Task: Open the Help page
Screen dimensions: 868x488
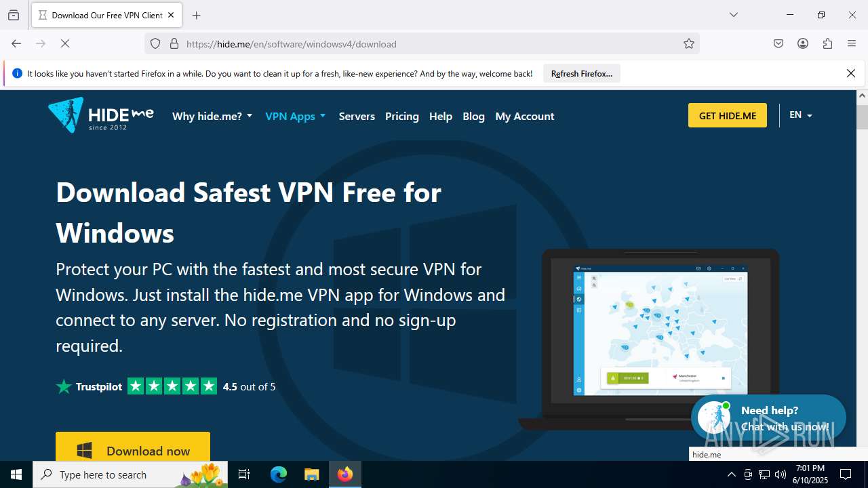Action: (441, 116)
